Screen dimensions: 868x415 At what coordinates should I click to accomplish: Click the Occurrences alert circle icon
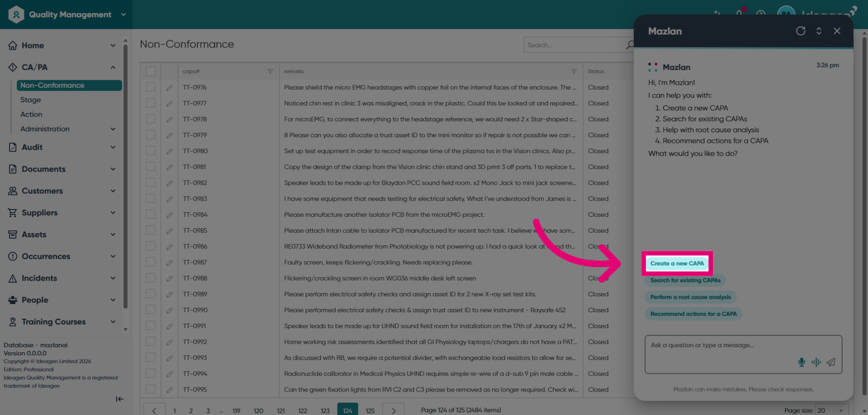(x=13, y=256)
